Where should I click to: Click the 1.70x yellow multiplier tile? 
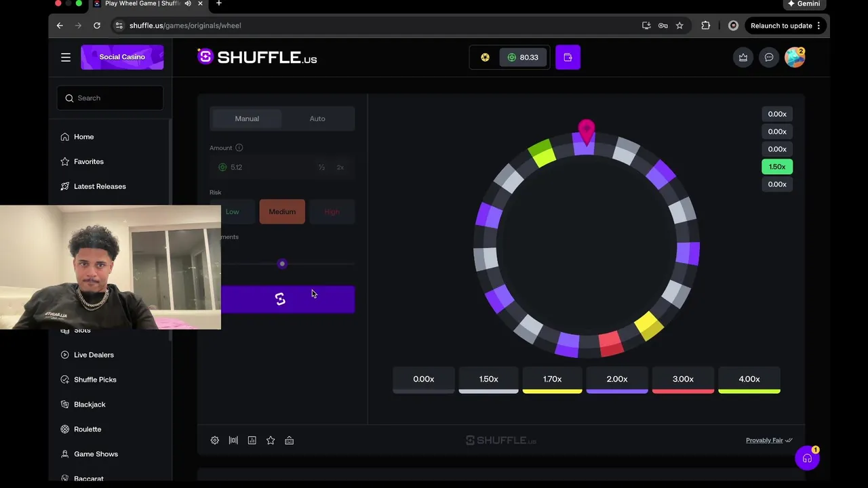[x=552, y=380]
